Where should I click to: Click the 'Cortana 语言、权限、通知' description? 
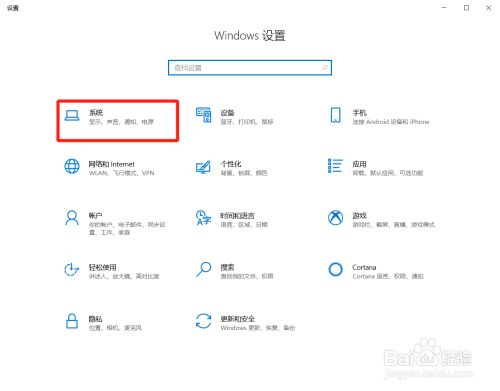coord(388,276)
